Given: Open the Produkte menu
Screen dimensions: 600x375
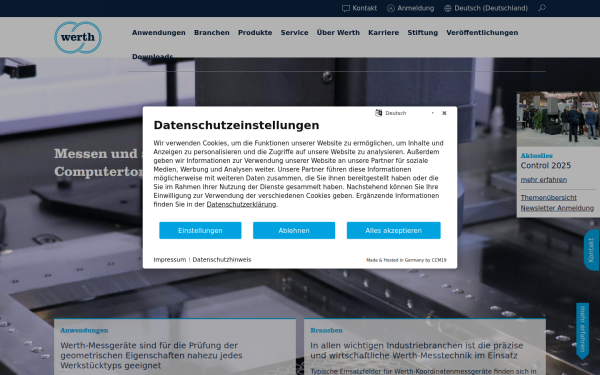Looking at the screenshot, I should coord(255,33).
